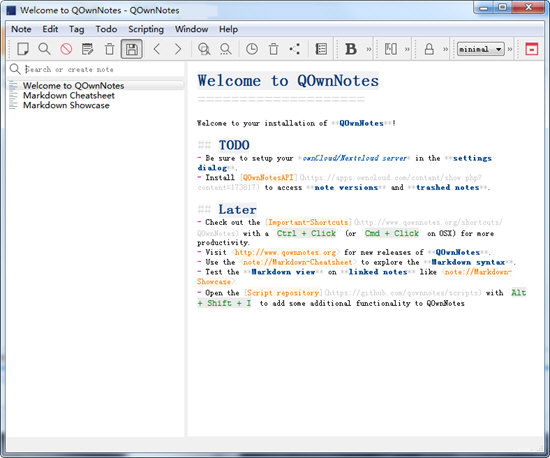
Task: Click the 'ownCloud/Nextcloud server' italic text
Action: (354, 158)
